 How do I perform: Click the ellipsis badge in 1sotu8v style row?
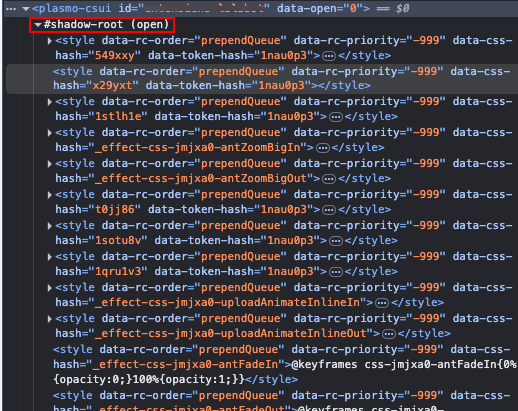[x=336, y=241]
